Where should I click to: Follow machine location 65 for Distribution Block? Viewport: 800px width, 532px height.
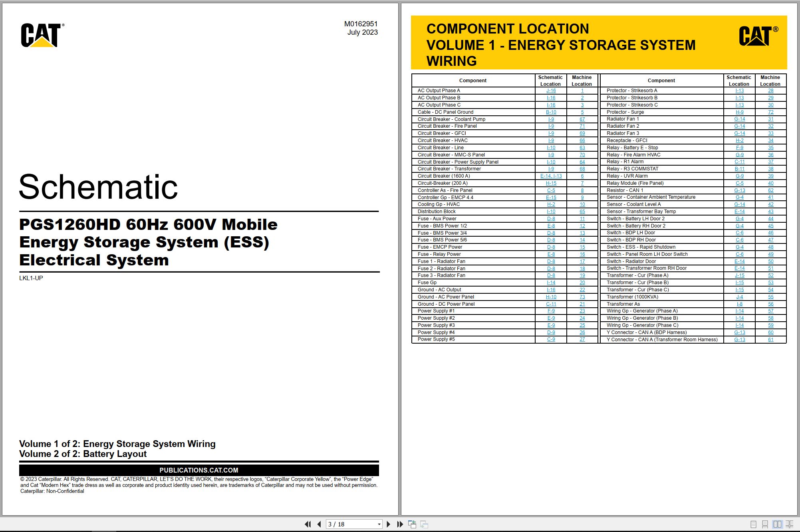582,212
